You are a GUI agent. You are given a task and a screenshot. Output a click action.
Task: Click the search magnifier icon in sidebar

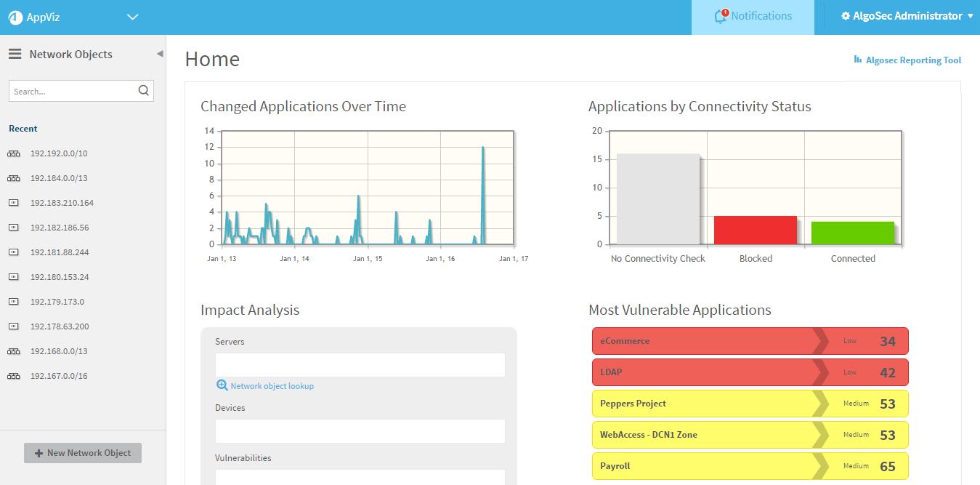coord(143,91)
